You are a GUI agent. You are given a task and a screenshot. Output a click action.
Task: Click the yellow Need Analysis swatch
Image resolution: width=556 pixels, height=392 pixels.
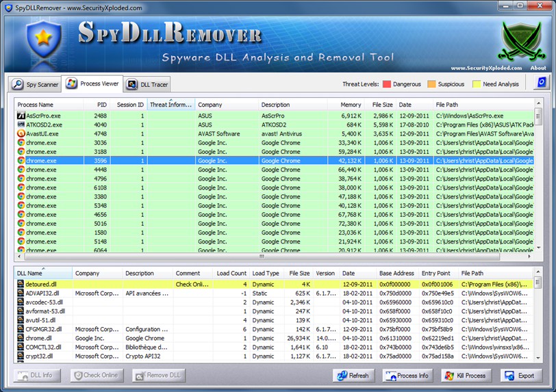pos(476,84)
